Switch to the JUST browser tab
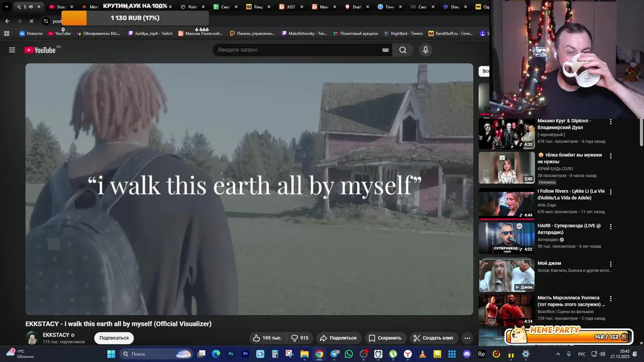The height and width of the screenshot is (362, 644). (291, 7)
